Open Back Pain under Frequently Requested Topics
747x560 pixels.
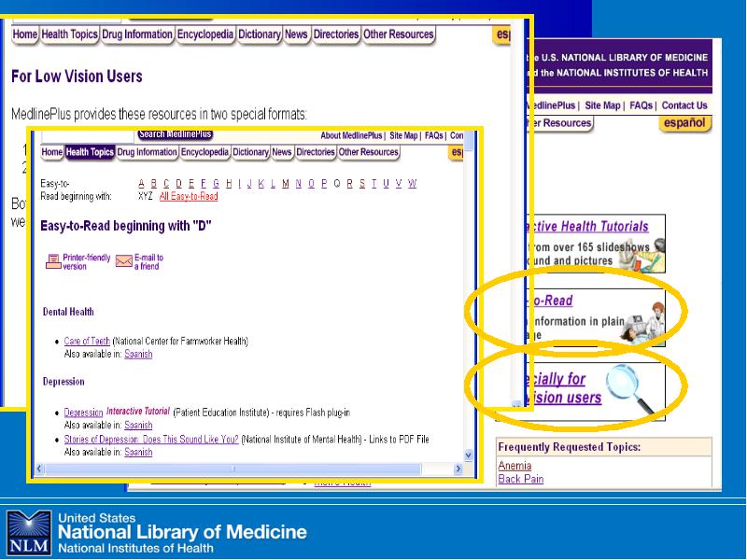(x=521, y=479)
